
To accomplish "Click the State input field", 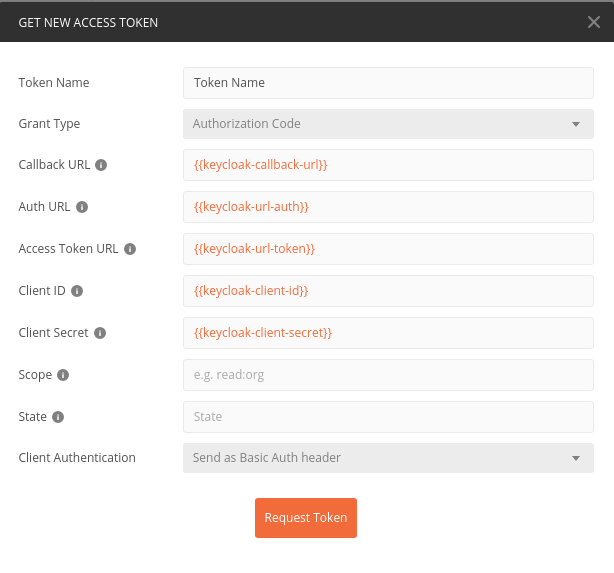I will pyautogui.click(x=388, y=417).
